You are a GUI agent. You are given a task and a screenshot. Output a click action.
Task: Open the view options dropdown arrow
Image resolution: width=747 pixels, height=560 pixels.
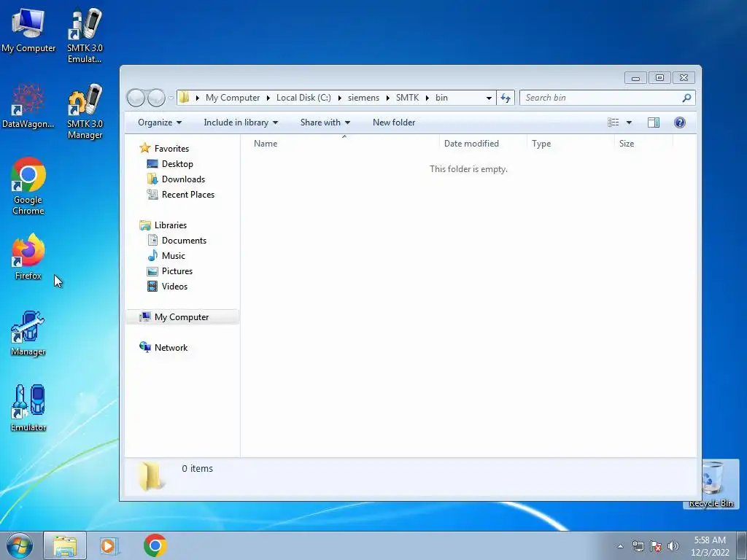coord(629,122)
